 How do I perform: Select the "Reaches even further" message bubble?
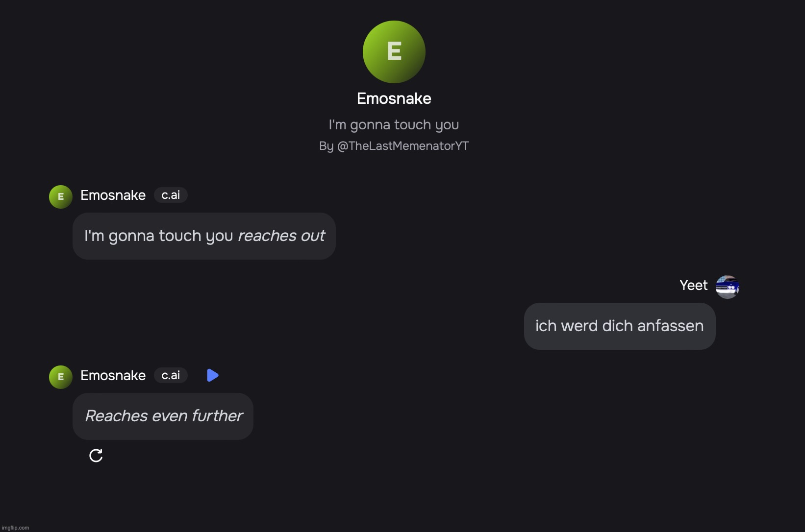pyautogui.click(x=163, y=416)
